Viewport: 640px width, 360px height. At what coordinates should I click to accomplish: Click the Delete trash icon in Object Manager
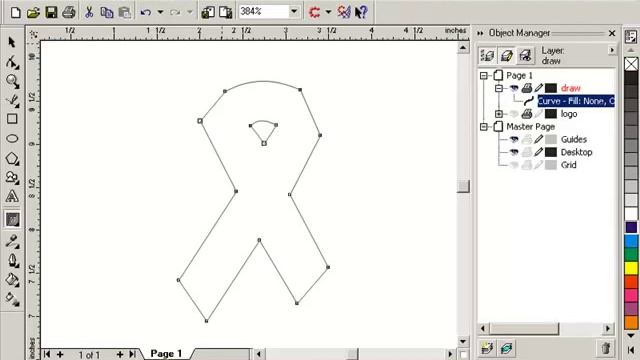coord(606,348)
